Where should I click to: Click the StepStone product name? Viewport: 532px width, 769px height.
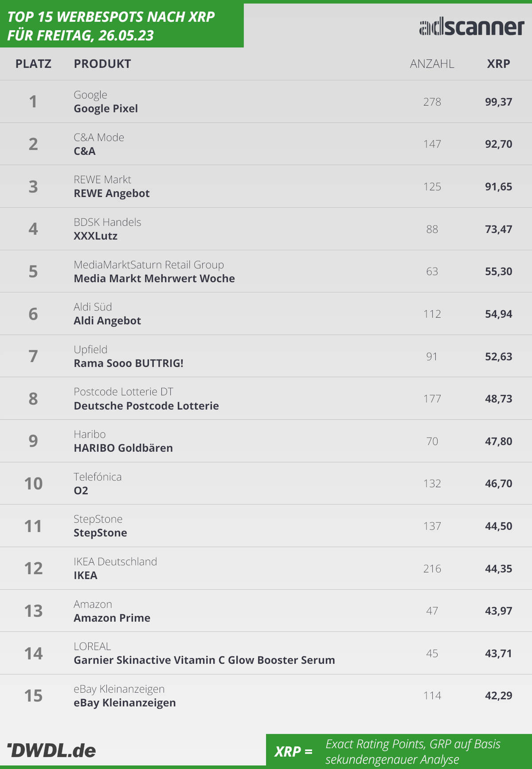(x=100, y=533)
